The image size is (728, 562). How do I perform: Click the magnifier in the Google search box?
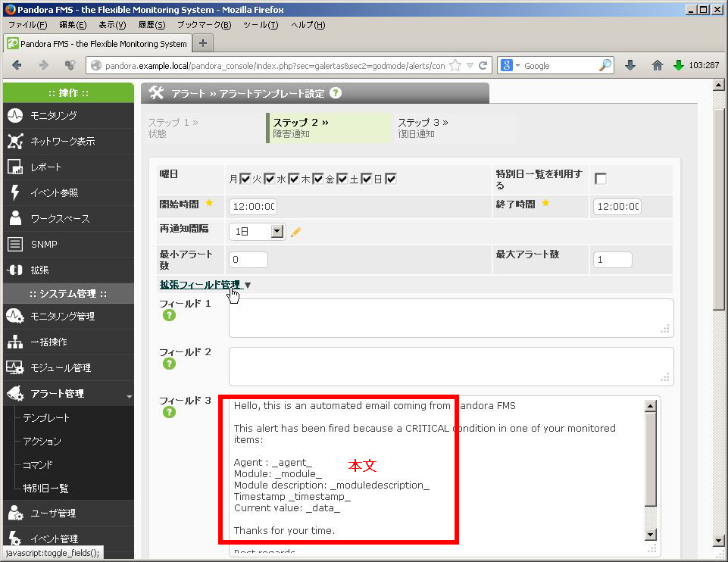[x=605, y=65]
